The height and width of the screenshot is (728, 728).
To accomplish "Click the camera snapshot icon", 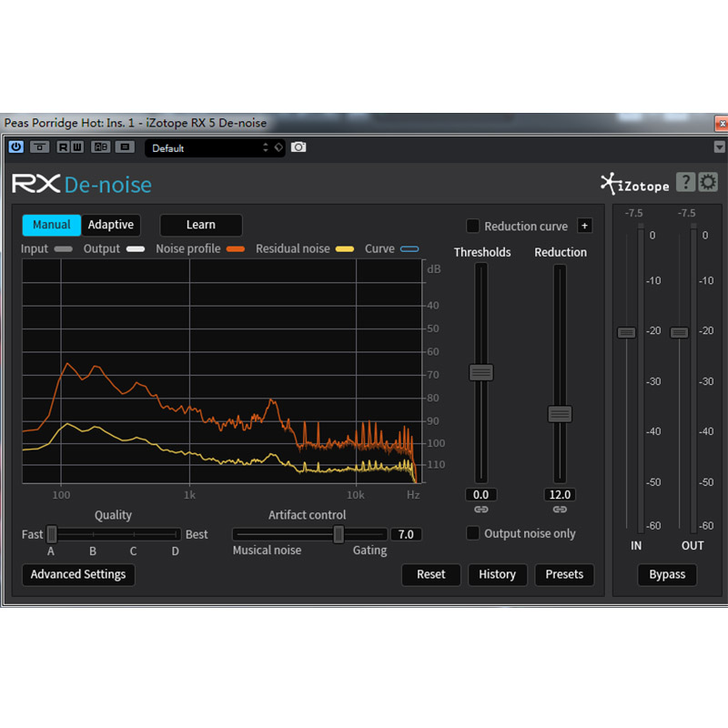I will (298, 147).
